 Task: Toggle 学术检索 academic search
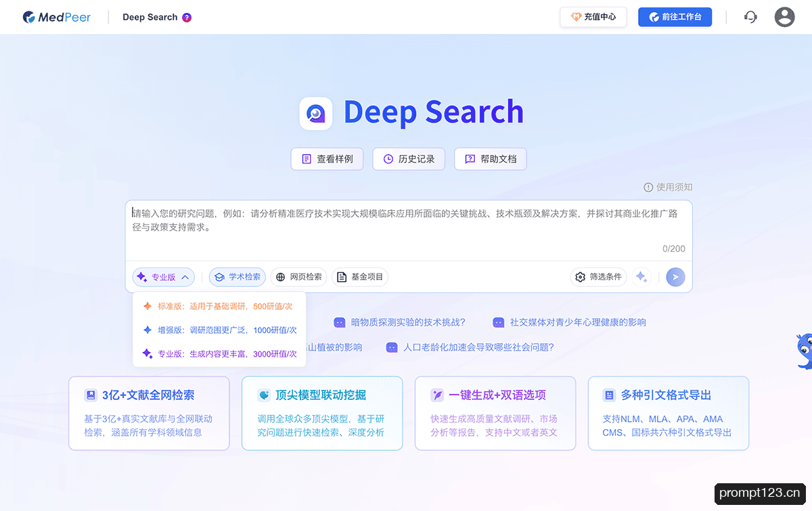(237, 277)
